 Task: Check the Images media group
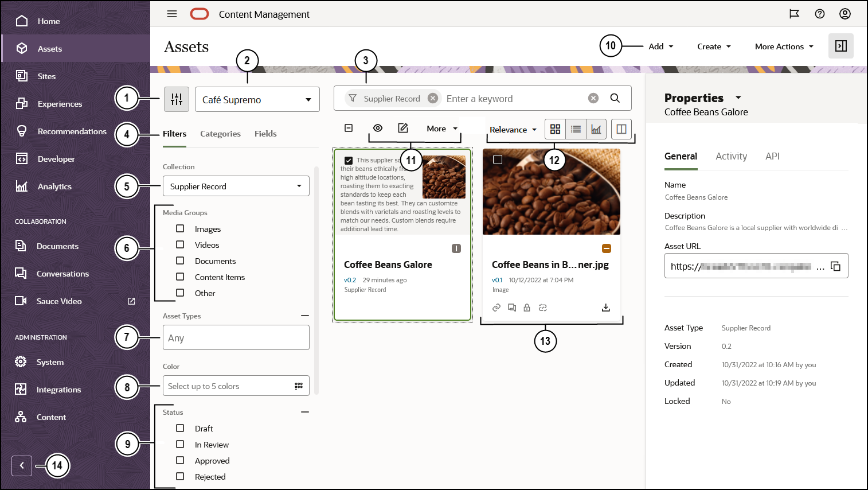pyautogui.click(x=180, y=228)
